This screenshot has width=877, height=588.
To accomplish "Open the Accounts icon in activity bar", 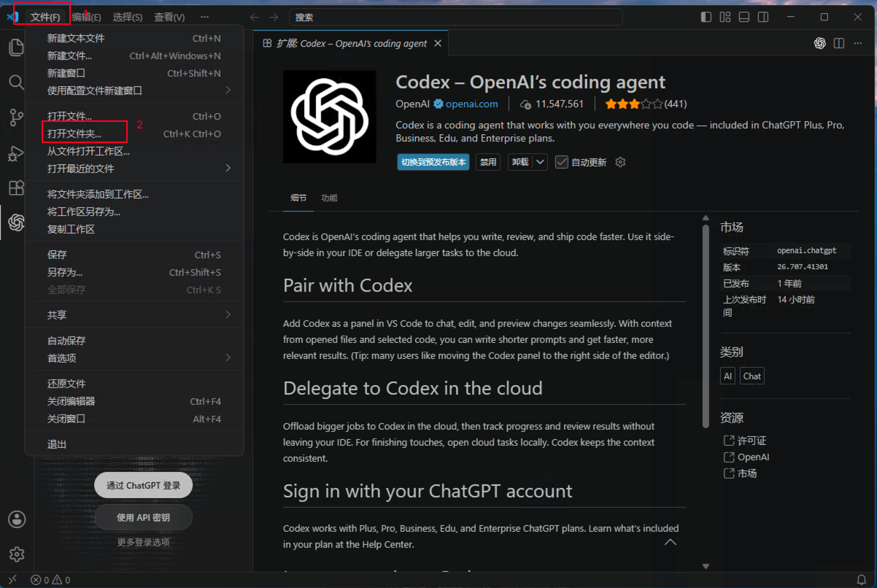I will tap(16, 519).
